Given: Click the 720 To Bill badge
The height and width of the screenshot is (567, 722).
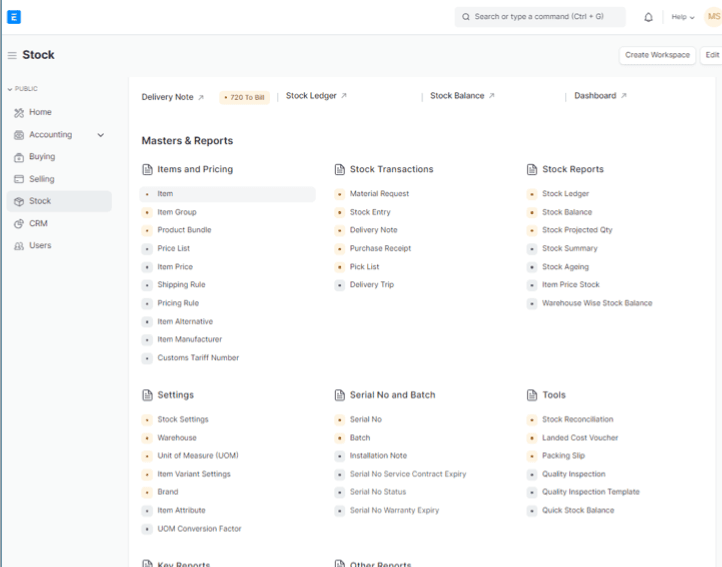Looking at the screenshot, I should click(x=245, y=98).
